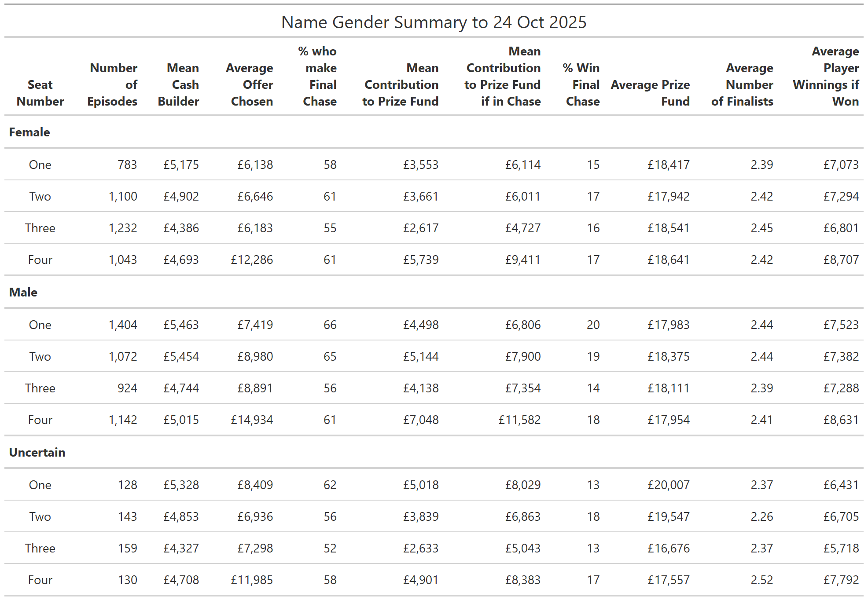
Task: Click the 1,404 Male seat One episodes
Action: (x=123, y=325)
